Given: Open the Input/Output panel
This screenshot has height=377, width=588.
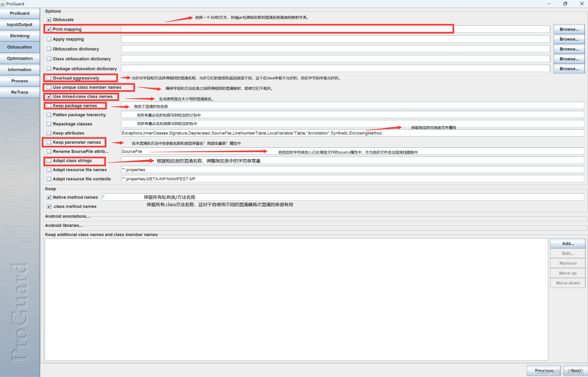Looking at the screenshot, I should pos(20,25).
